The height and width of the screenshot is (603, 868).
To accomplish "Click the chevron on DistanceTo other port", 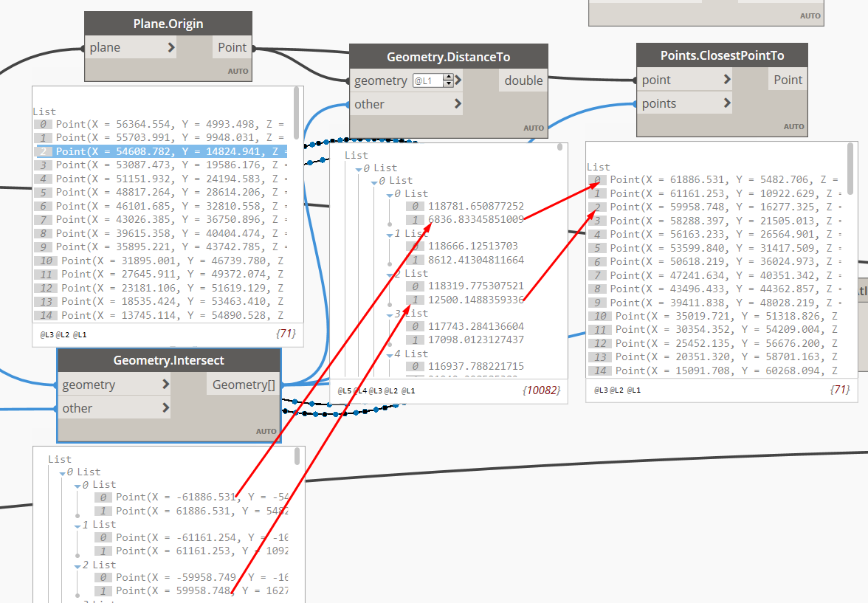I will click(x=458, y=104).
